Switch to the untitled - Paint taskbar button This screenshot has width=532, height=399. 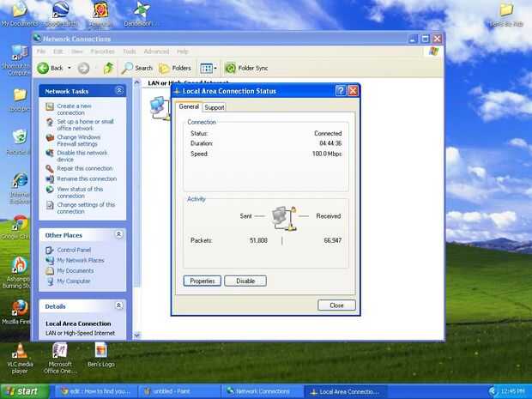(x=179, y=391)
